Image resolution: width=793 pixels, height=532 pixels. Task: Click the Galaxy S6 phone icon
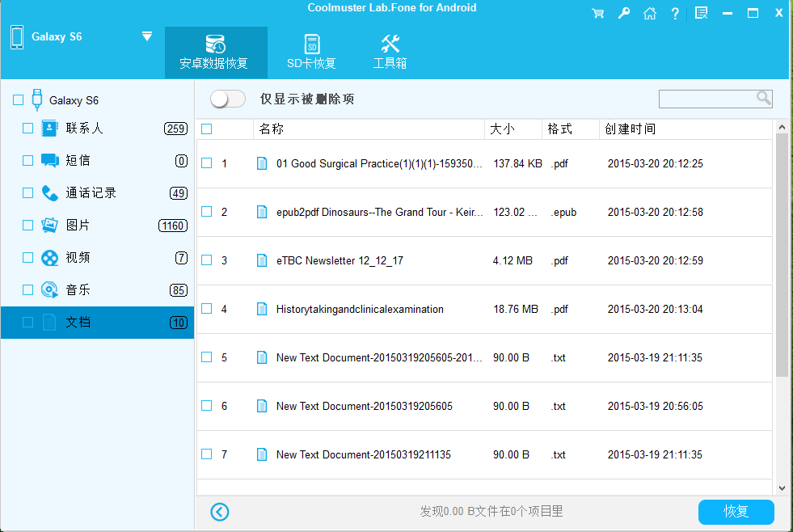point(17,37)
